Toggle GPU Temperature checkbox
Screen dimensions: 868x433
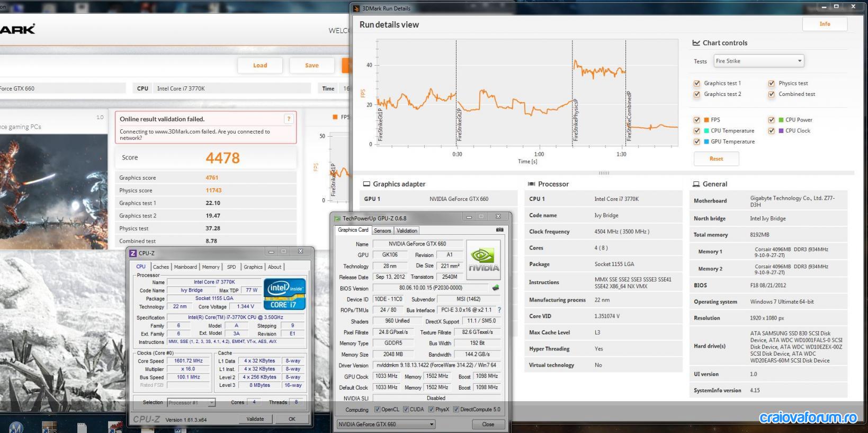pos(697,142)
